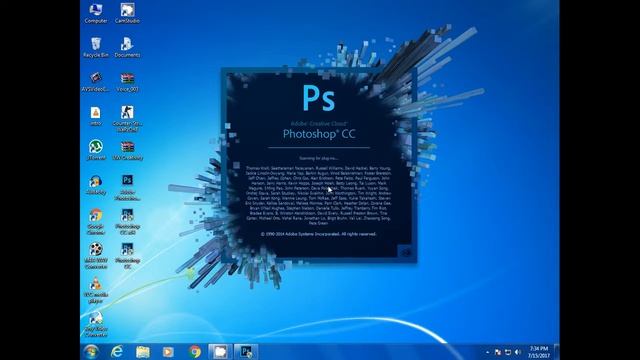Open the volume speaker tray icon
This screenshot has height=360, width=640.
pos(518,352)
